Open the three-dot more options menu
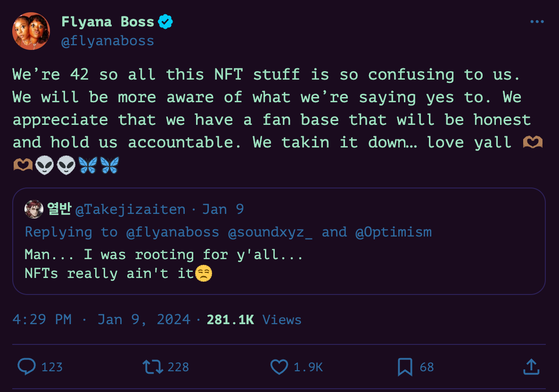Image resolution: width=559 pixels, height=392 pixels. click(x=537, y=22)
